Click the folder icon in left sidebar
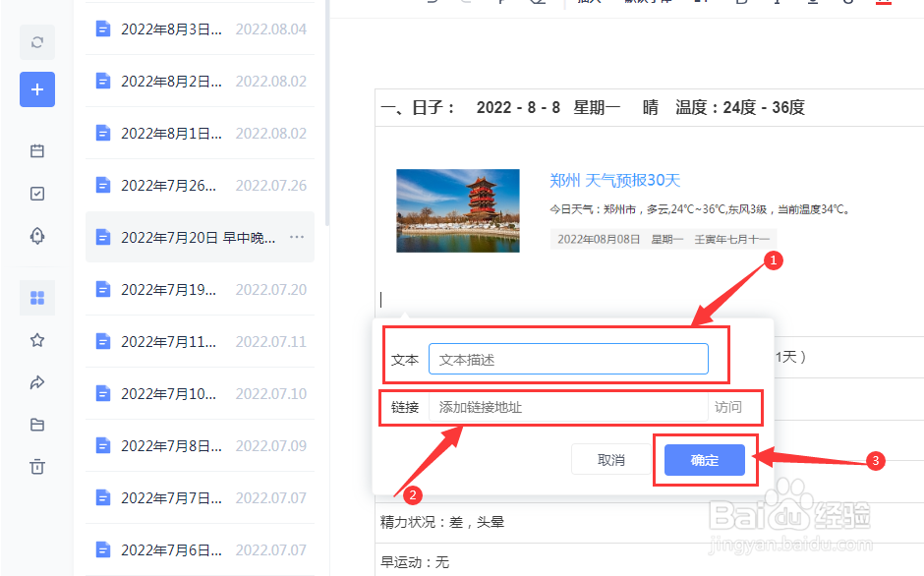This screenshot has width=924, height=576. tap(37, 425)
